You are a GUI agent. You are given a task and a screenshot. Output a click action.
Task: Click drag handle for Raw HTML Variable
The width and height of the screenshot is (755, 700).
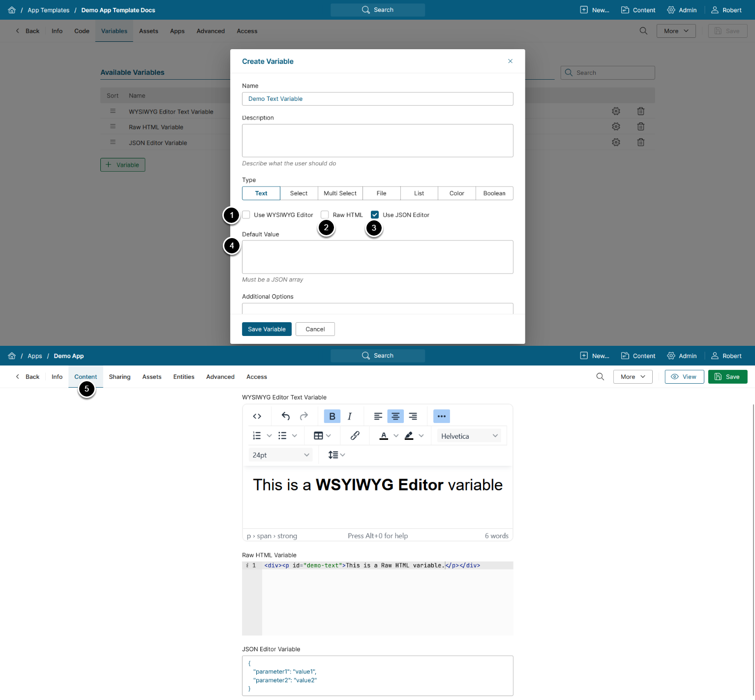click(113, 127)
